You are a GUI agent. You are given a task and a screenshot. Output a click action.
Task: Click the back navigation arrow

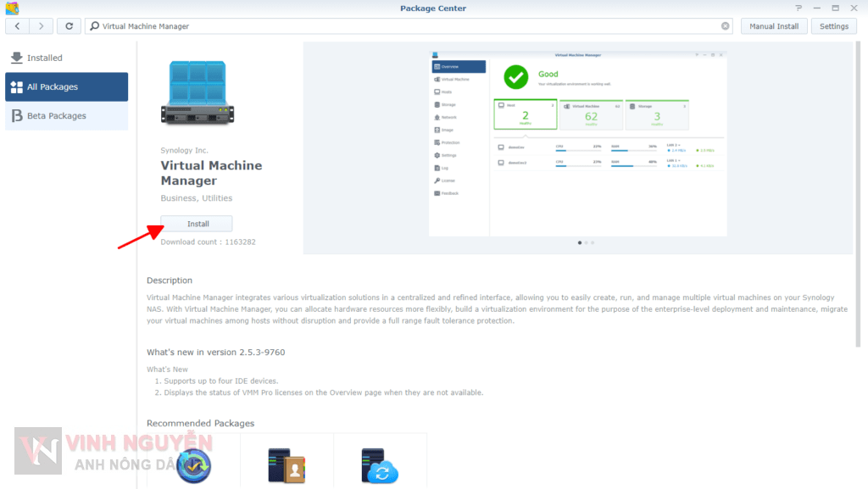click(x=18, y=26)
